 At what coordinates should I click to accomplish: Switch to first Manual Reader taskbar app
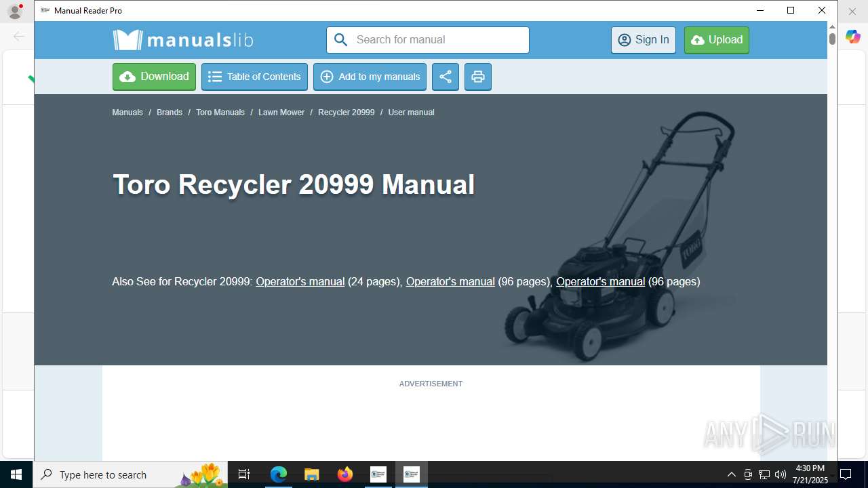(x=378, y=474)
